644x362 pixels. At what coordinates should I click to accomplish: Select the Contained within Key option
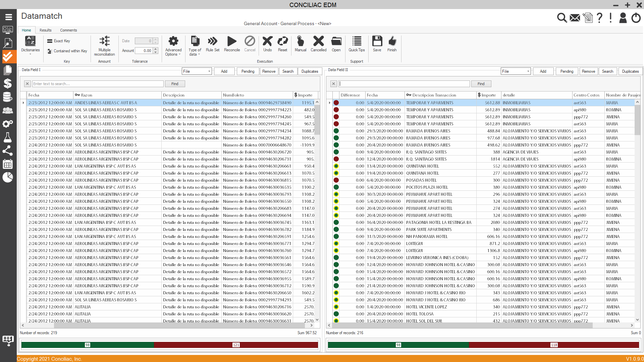67,51
